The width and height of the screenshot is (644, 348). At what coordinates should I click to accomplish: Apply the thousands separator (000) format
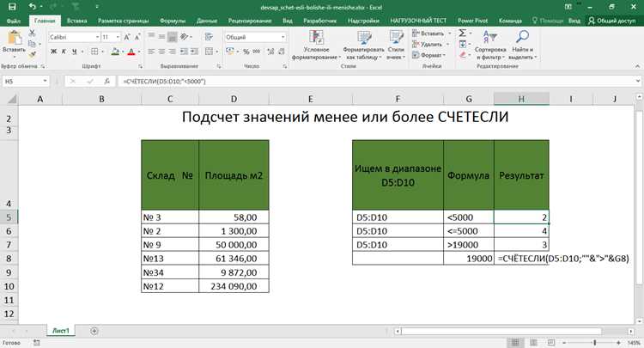pyautogui.click(x=257, y=52)
